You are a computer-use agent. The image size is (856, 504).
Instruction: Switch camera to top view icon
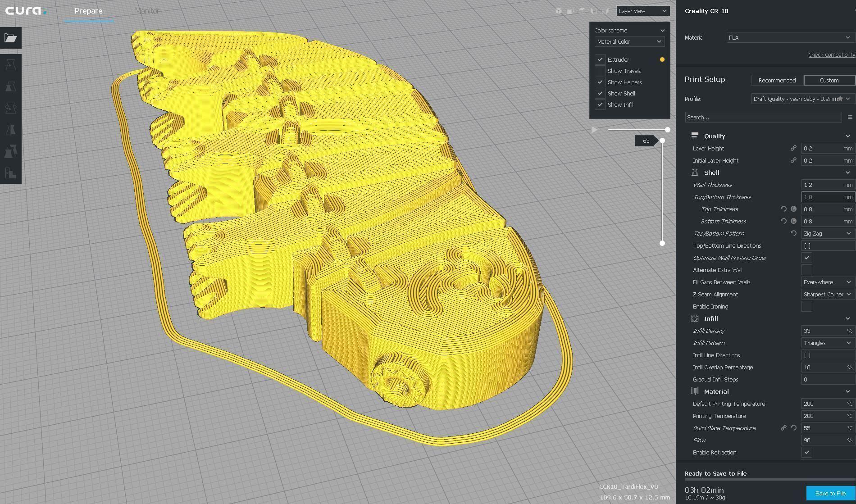582,11
